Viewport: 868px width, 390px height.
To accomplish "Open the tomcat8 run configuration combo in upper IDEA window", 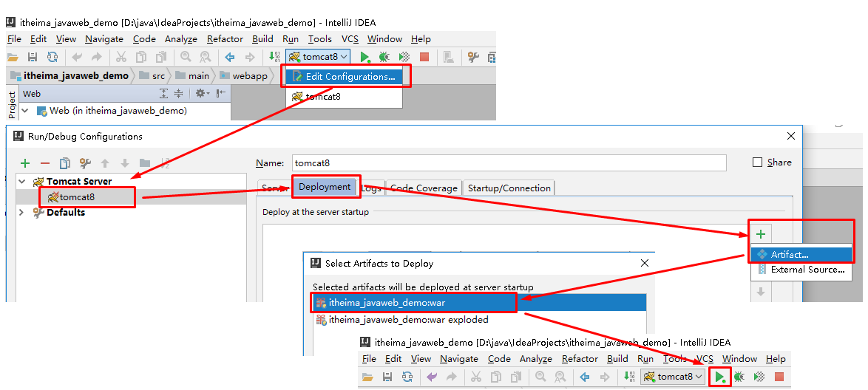I will point(319,56).
